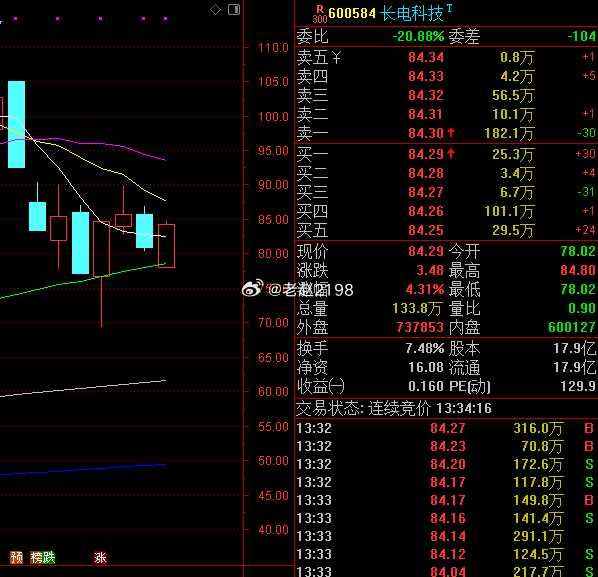The image size is (598, 577).
Task: Click the T marker after 长电科技
Action: tap(449, 8)
